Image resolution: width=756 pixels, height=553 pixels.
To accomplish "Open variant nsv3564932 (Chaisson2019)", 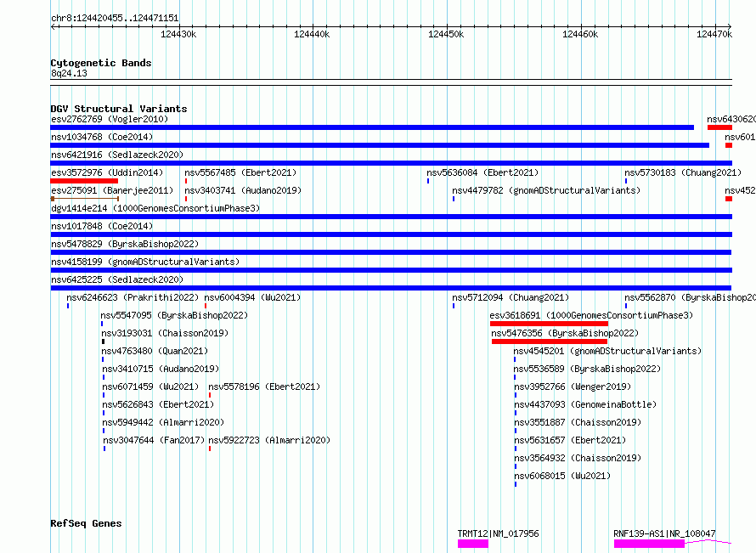I will (578, 458).
